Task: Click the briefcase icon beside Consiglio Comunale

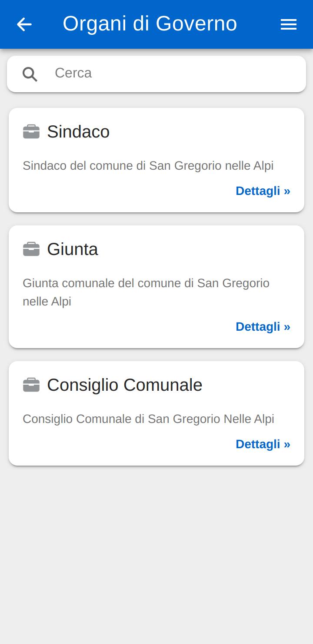Action: [31, 385]
